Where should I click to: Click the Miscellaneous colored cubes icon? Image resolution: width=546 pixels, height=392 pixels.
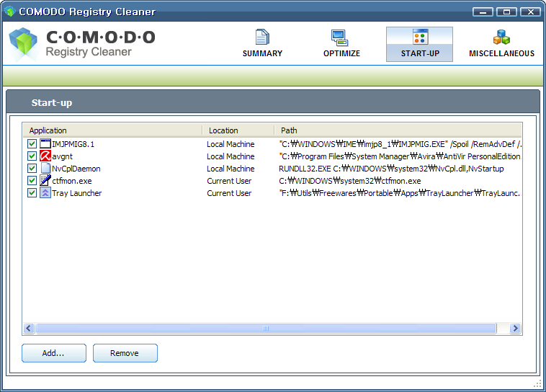(x=501, y=37)
